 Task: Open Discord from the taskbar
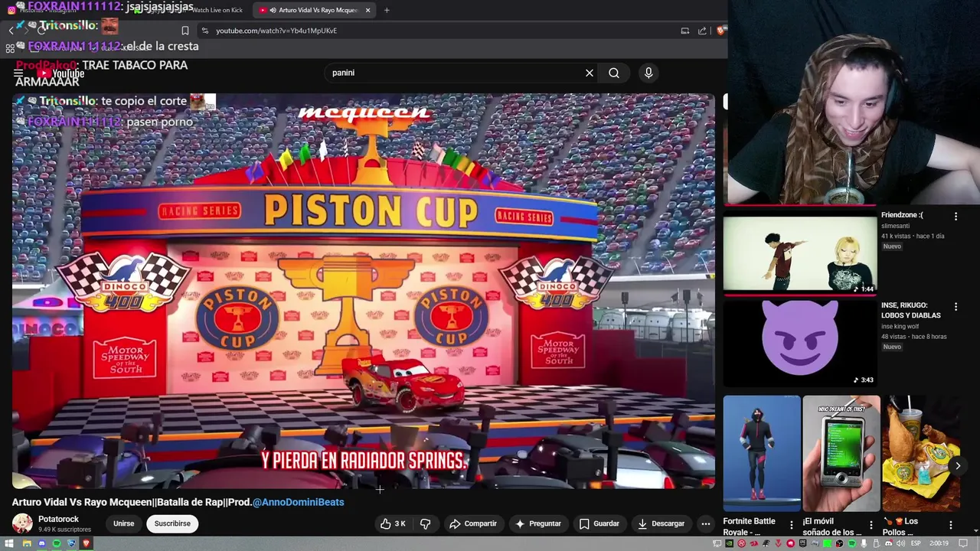click(x=41, y=543)
